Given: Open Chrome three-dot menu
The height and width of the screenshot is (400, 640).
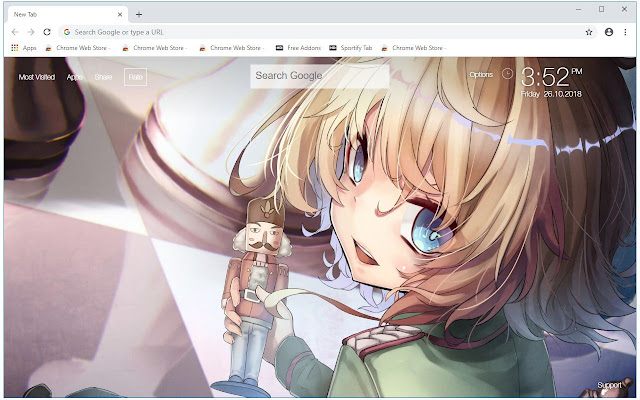Looking at the screenshot, I should (625, 32).
